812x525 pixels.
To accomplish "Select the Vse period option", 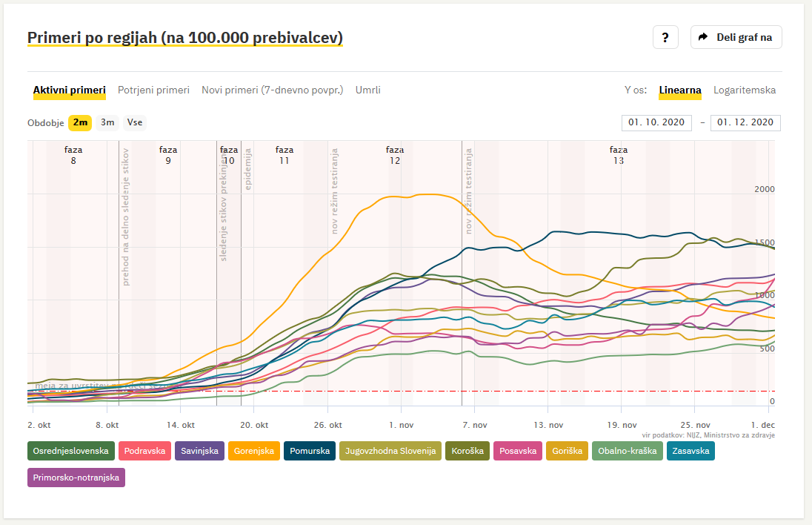I will coord(134,122).
